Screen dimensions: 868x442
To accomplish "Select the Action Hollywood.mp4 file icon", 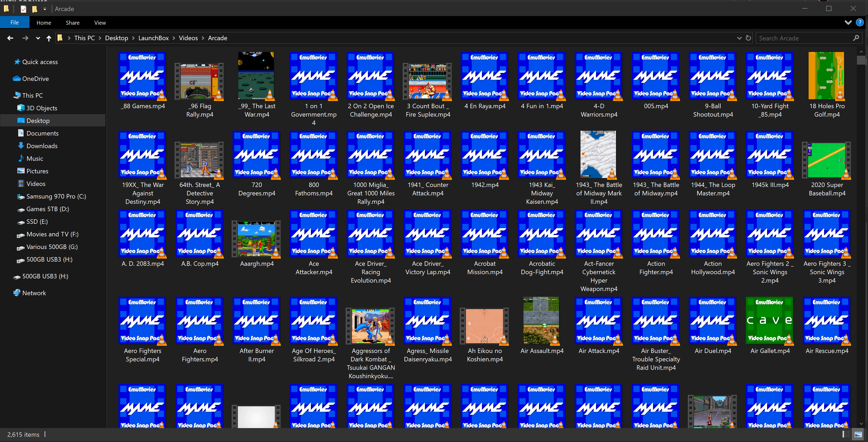I will 713,233.
